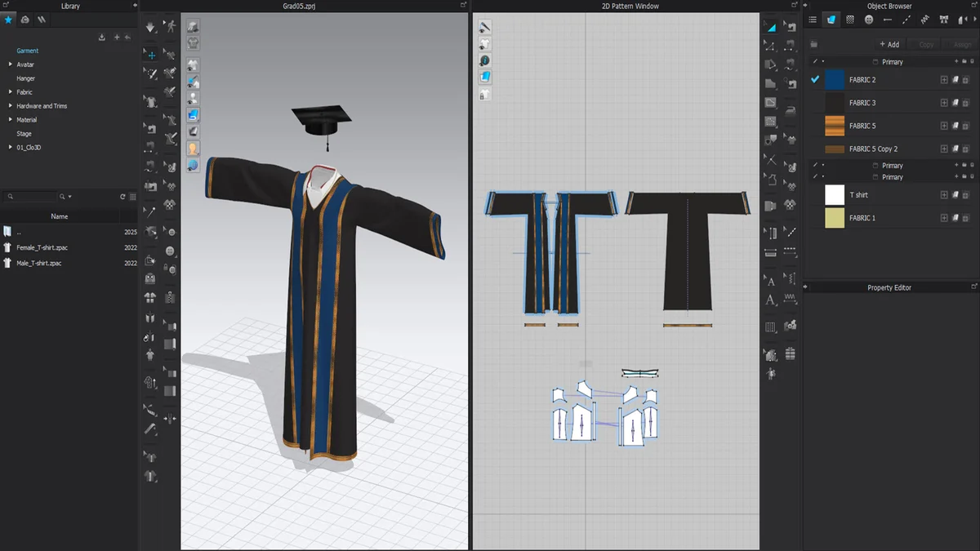Select Hanger in the Library tree
The image size is (980, 551).
[26, 78]
